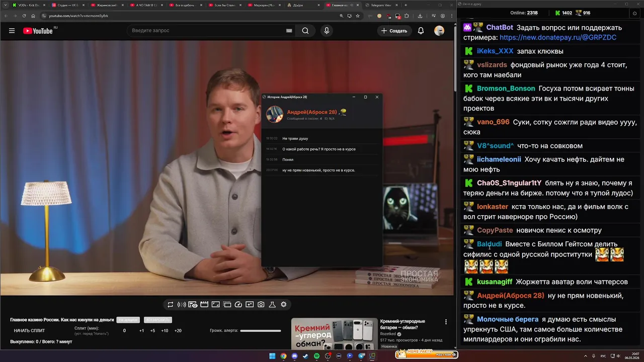Click the 'Создать' create button
This screenshot has width=644, height=362.
click(x=394, y=31)
